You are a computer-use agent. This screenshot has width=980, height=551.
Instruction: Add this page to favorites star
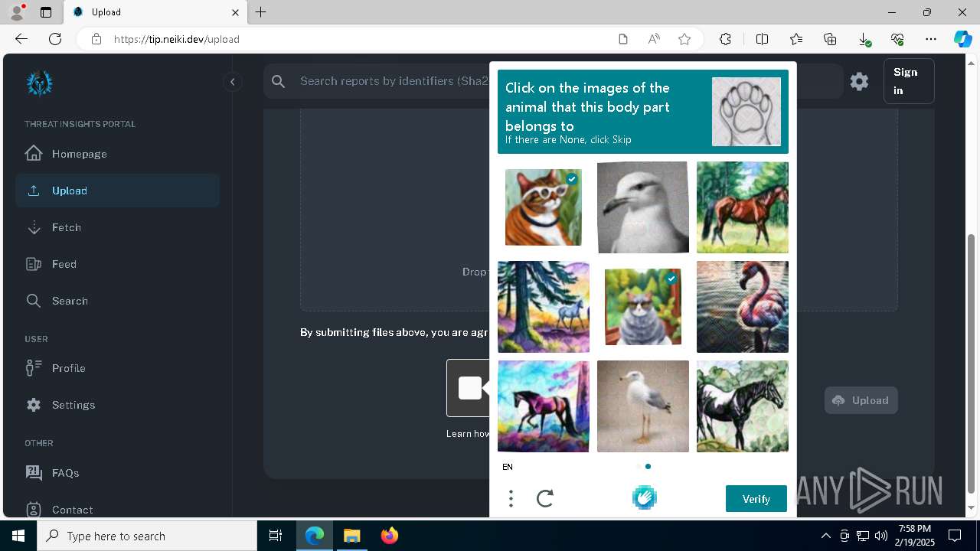[684, 39]
